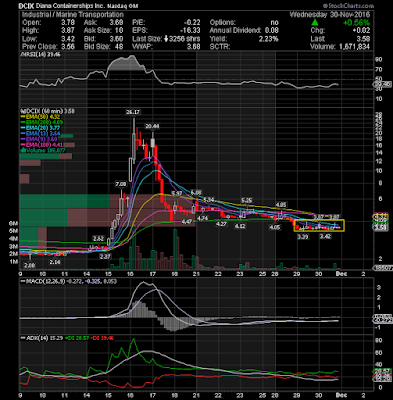
Task: Click the P/E value -0.22
Action: 192,23
